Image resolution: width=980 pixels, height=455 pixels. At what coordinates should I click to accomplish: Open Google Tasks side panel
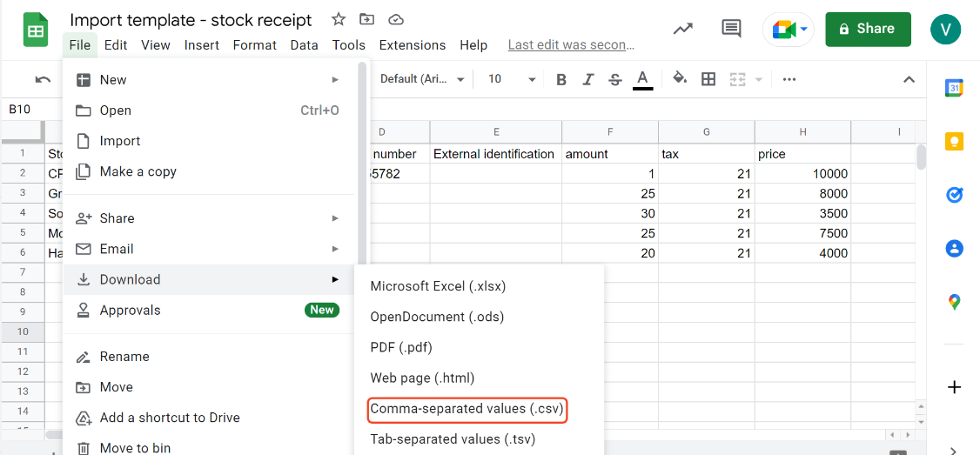coord(954,196)
